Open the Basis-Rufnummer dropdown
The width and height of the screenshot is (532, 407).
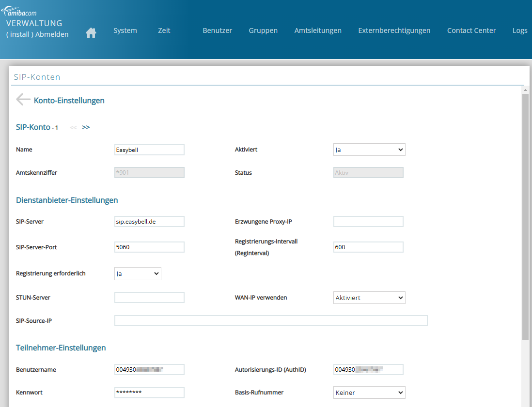point(369,392)
